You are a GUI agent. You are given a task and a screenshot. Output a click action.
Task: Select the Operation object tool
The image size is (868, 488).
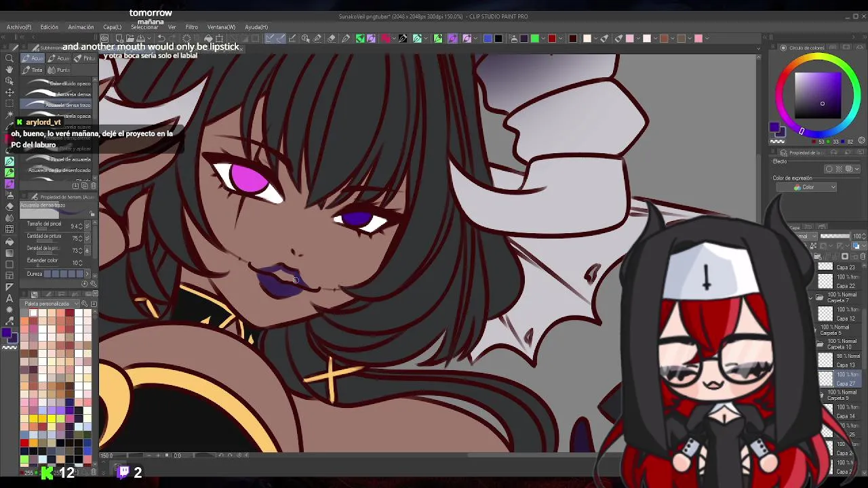pyautogui.click(x=9, y=81)
